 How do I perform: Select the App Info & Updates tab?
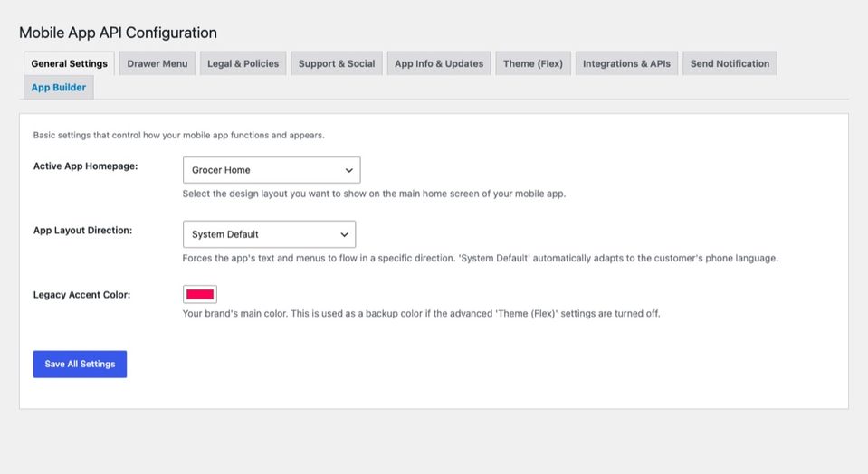[x=439, y=63]
